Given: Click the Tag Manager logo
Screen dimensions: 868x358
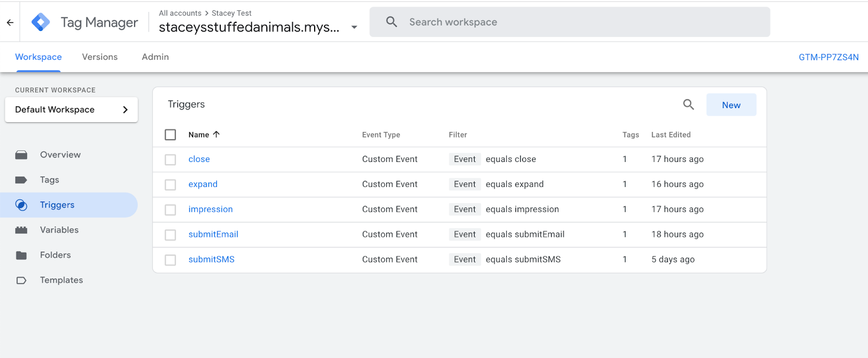Looking at the screenshot, I should tap(41, 22).
